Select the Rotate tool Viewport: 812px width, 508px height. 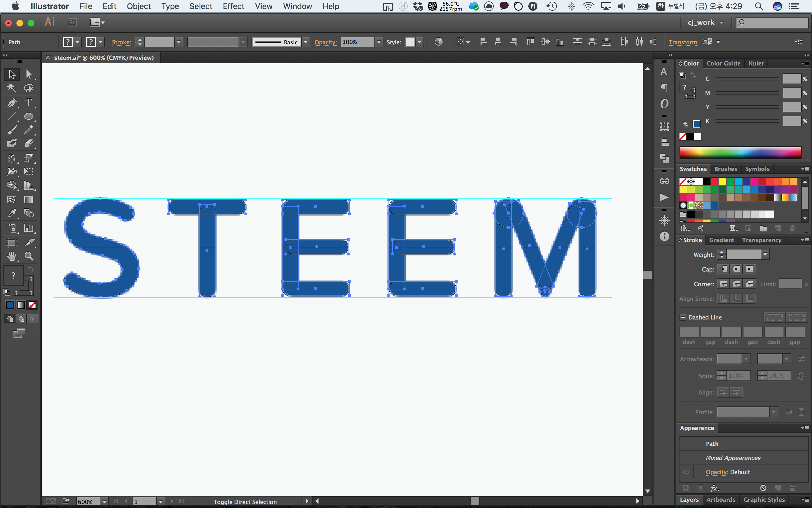(12, 158)
